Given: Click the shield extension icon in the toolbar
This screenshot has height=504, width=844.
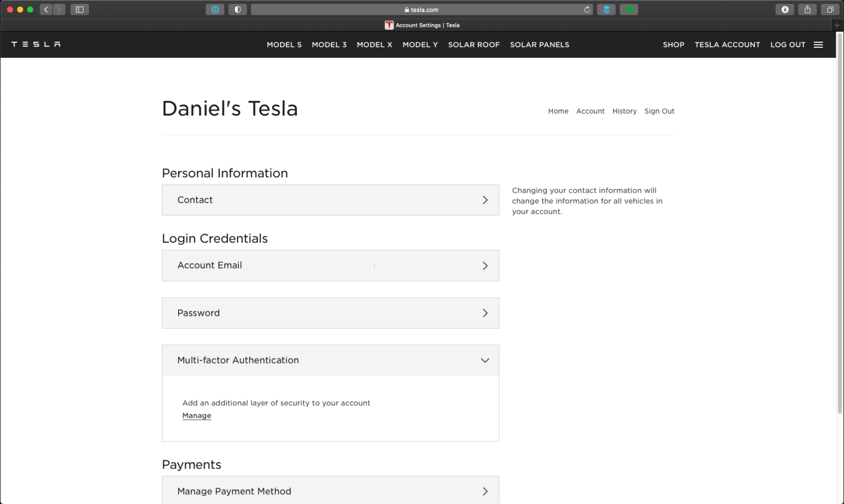Looking at the screenshot, I should [238, 9].
